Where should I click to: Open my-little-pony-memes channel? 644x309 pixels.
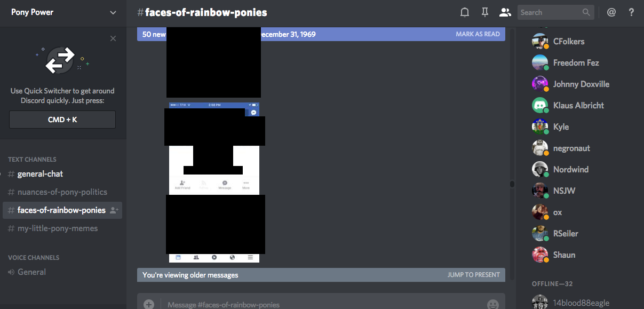pyautogui.click(x=58, y=228)
